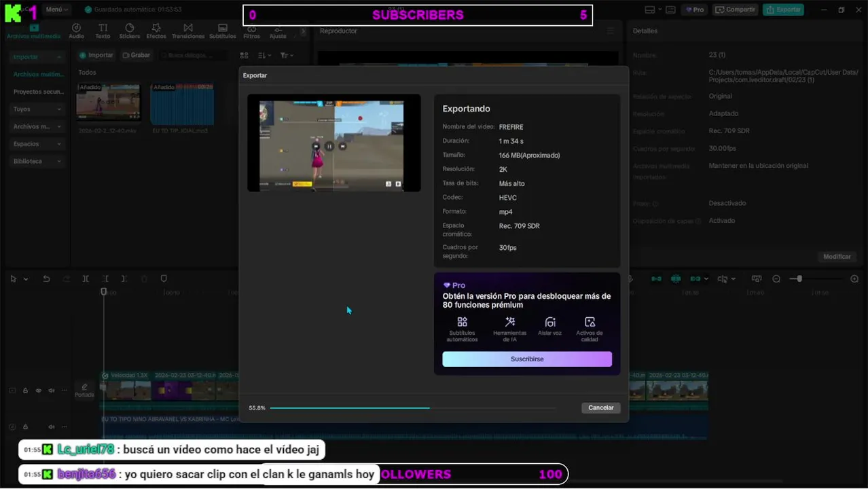
Task: Select Archivos multim... in the sidebar
Action: [x=38, y=74]
